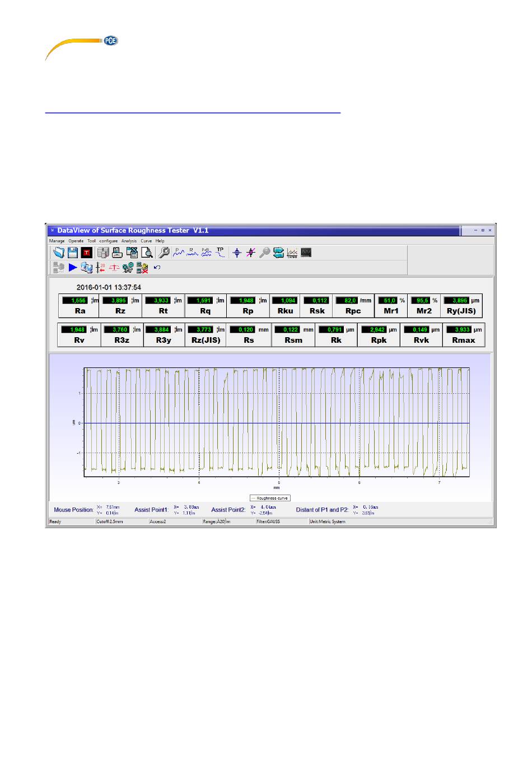Screen dimensions: 532x764
Task: Click the Rz value field 3,896
Action: click(115, 300)
